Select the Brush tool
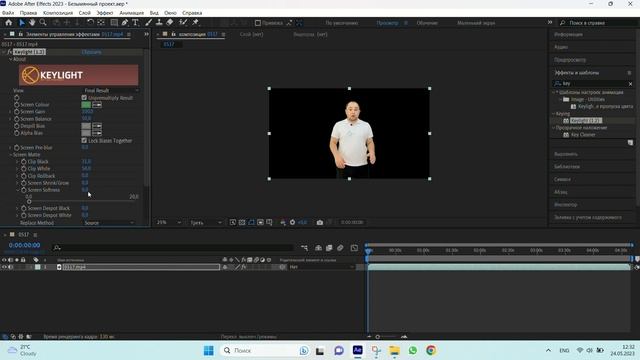Viewport: 640px width, 360px height. pos(149,23)
